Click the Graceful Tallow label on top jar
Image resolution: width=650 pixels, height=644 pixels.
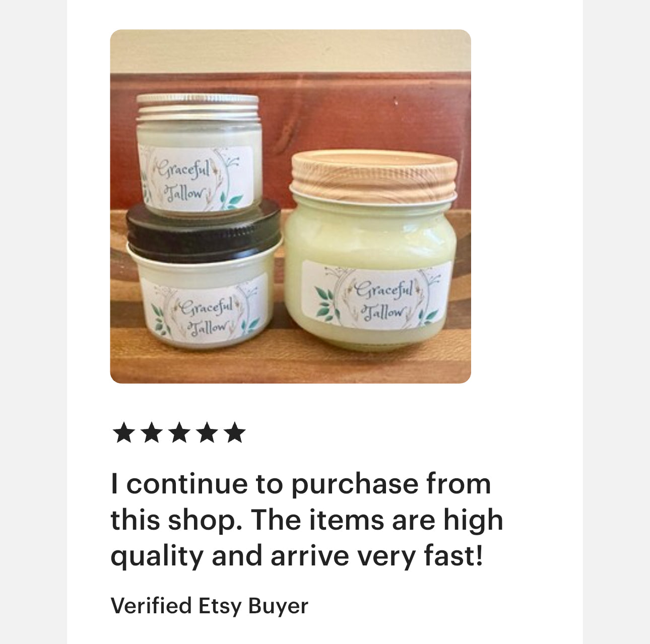tap(194, 178)
